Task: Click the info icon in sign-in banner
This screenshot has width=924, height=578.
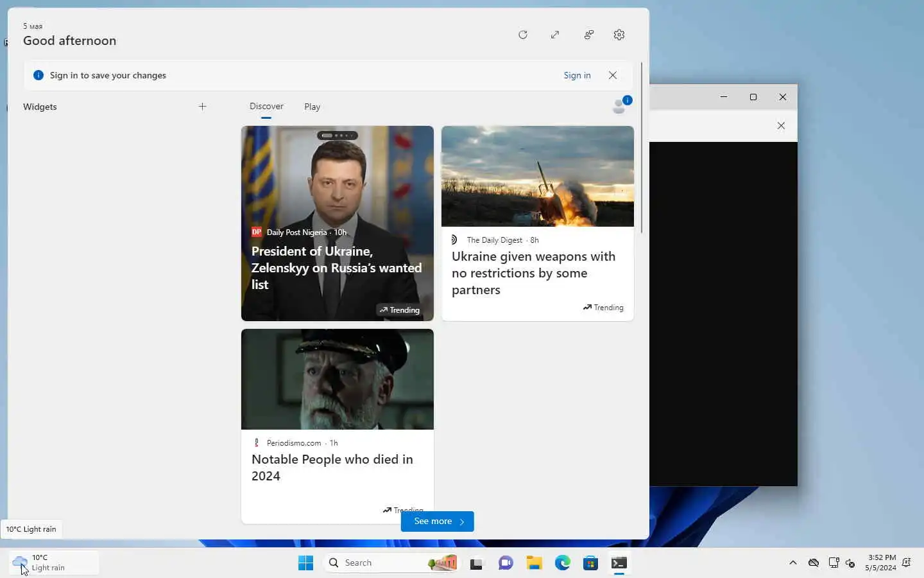Action: point(38,75)
